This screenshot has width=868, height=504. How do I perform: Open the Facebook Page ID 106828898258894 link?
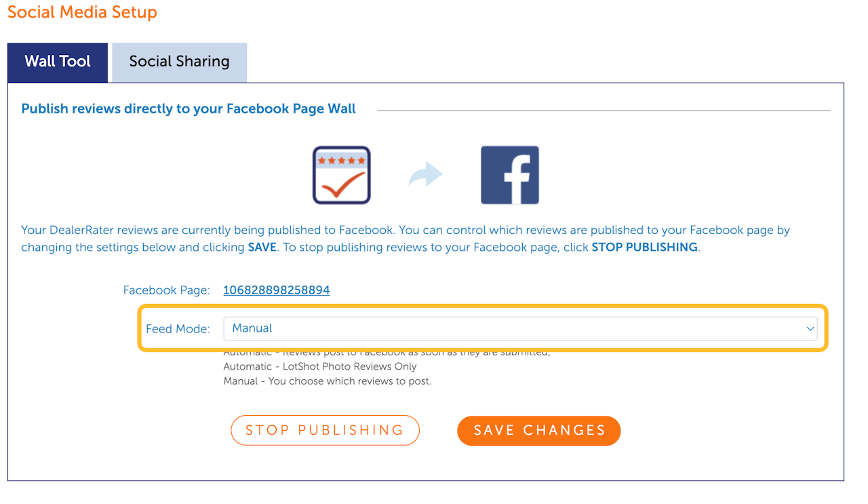[x=277, y=290]
